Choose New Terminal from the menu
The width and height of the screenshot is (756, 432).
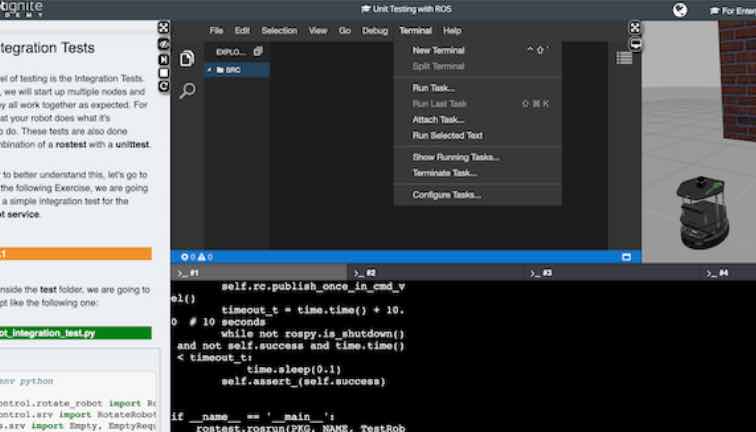[x=478, y=50]
